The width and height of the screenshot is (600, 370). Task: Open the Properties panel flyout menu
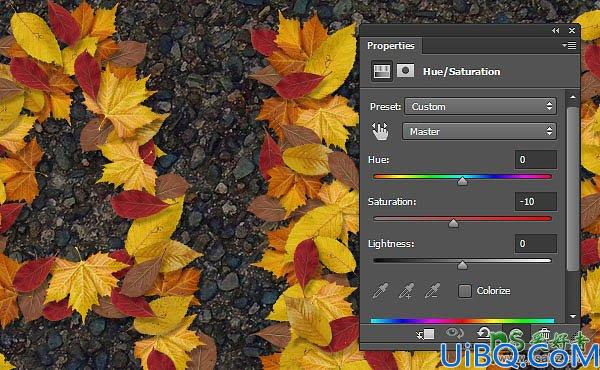[x=569, y=46]
